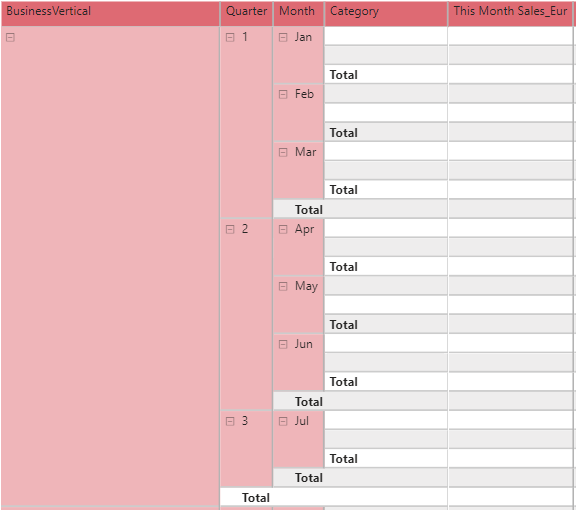The height and width of the screenshot is (510, 576).
Task: Collapse the BusinessVertical row group
Action: pos(10,37)
